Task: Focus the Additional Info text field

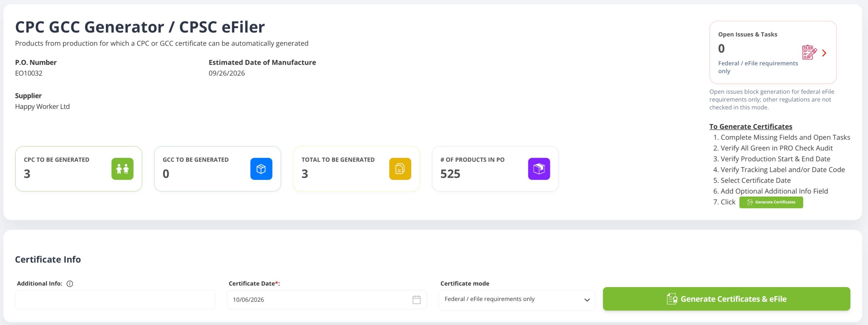Action: [115, 300]
